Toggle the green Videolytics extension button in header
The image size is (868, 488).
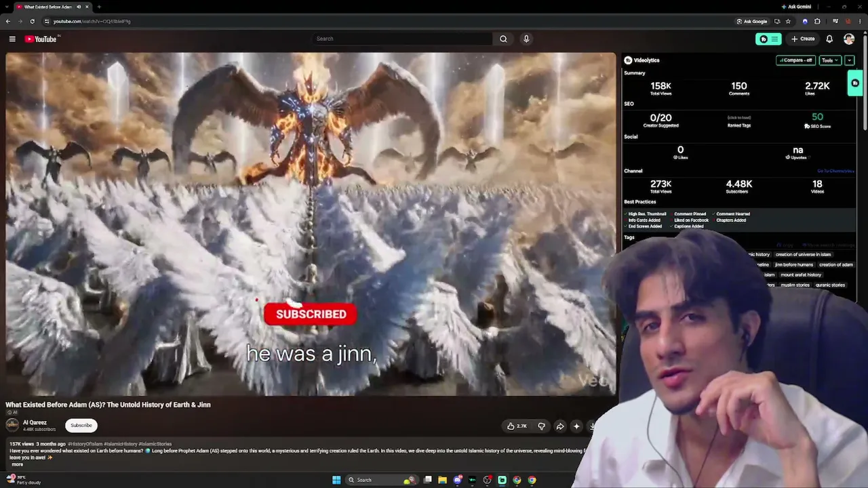[768, 39]
